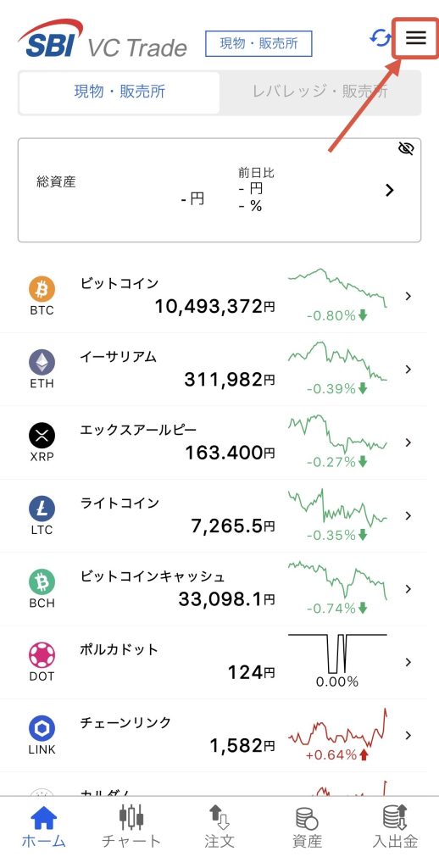
Task: Click the Ethereum ETH coin icon
Action: [42, 363]
